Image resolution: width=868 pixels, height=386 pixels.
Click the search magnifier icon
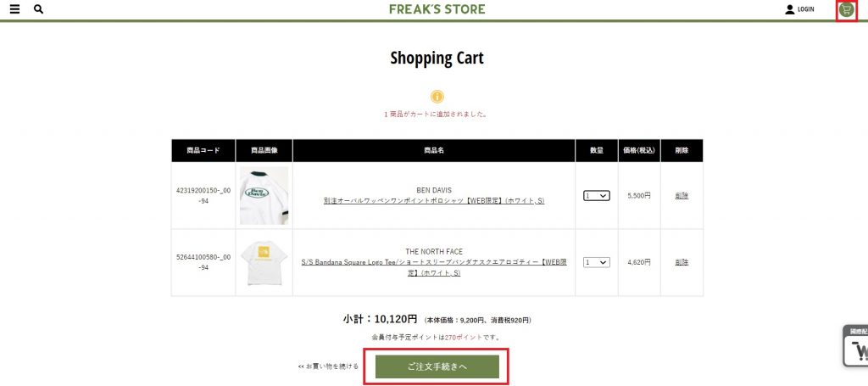coord(38,9)
